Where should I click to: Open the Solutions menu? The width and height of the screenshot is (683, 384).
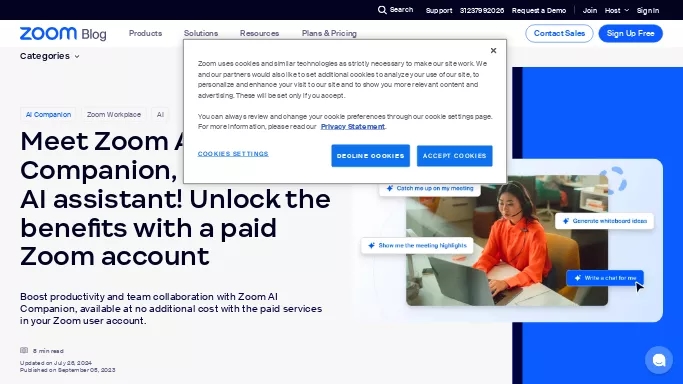pyautogui.click(x=201, y=34)
